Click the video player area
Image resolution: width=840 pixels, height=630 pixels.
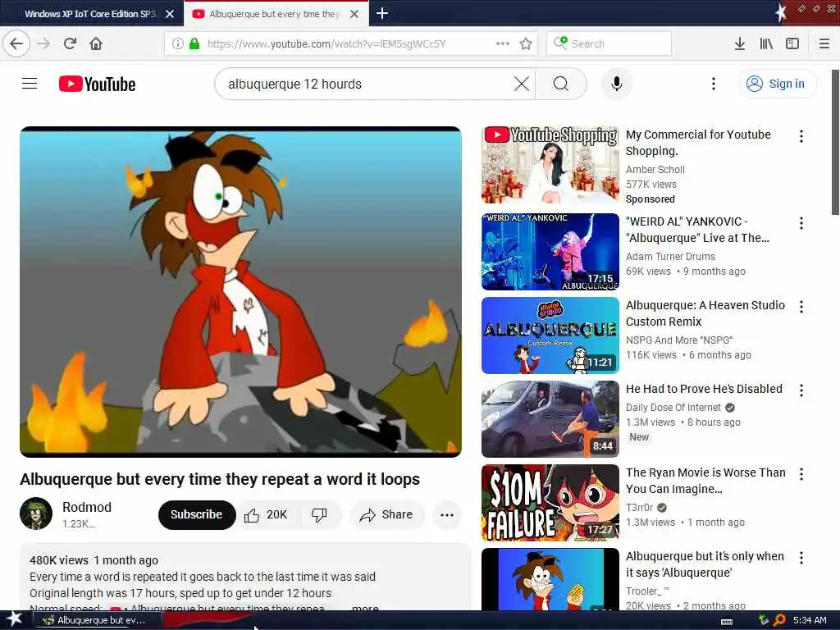240,292
